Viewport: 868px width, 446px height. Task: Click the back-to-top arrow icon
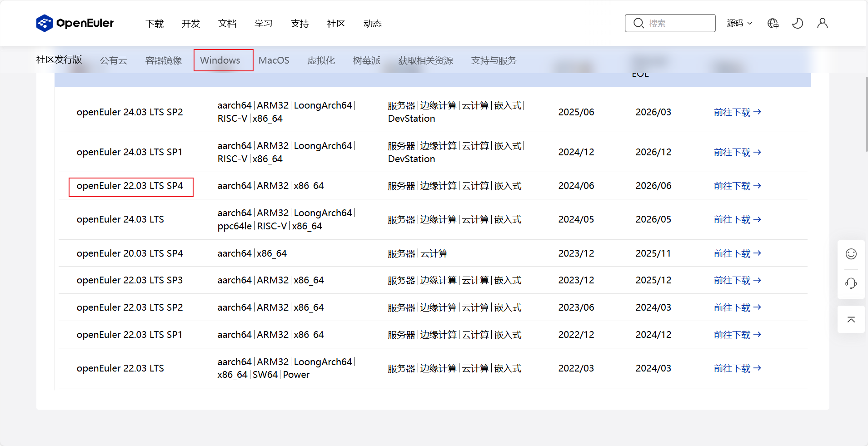tap(851, 320)
